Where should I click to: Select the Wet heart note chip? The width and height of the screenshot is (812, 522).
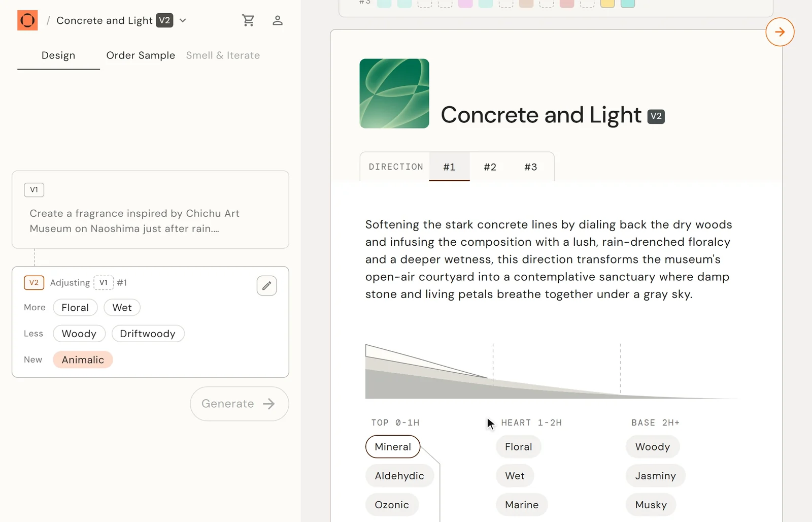pos(515,476)
